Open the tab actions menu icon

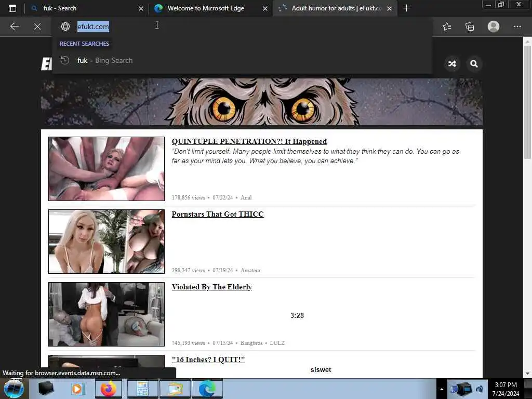click(x=12, y=8)
